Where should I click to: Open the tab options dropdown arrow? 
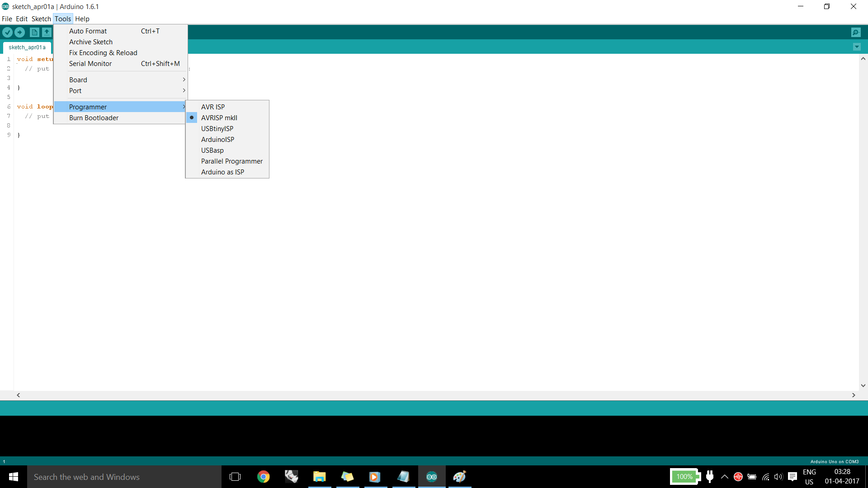[x=857, y=47]
